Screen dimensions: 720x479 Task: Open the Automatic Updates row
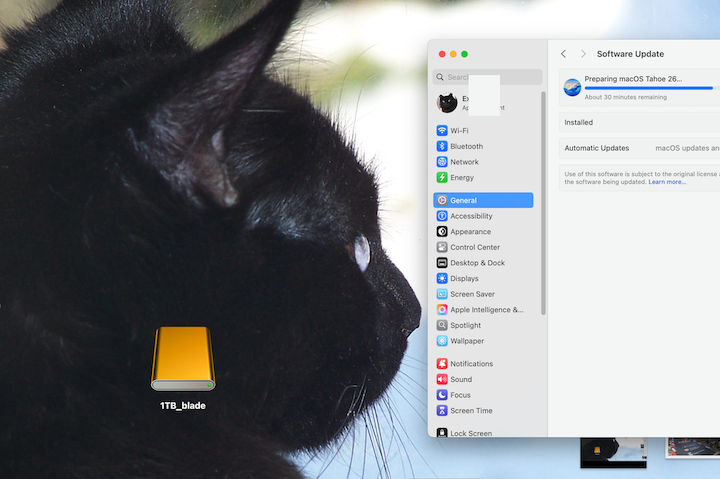[639, 148]
